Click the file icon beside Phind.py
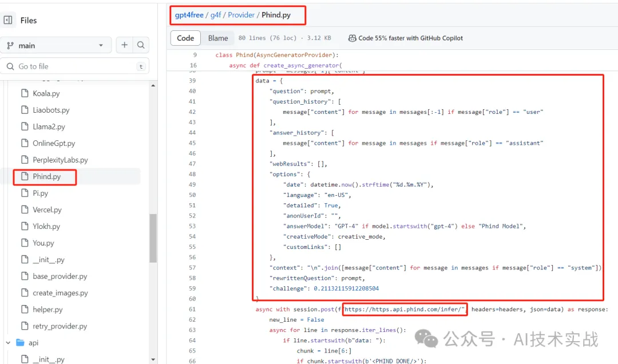618x364 pixels. pyautogui.click(x=25, y=176)
